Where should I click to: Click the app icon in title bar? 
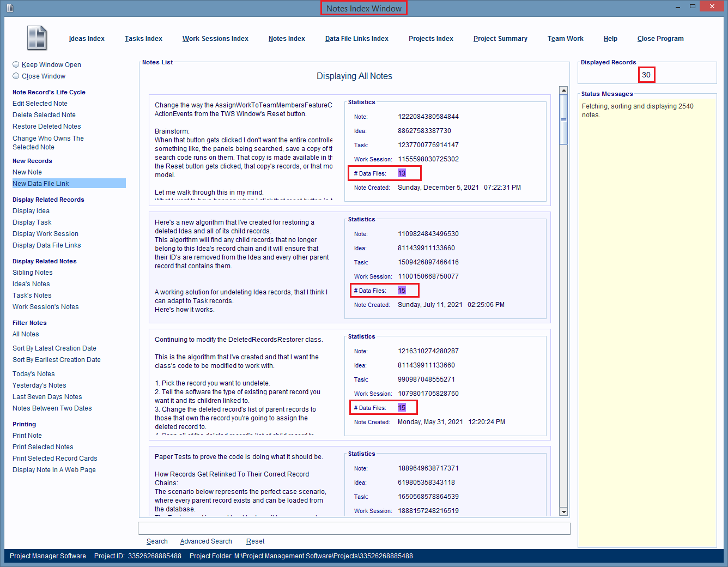click(10, 8)
